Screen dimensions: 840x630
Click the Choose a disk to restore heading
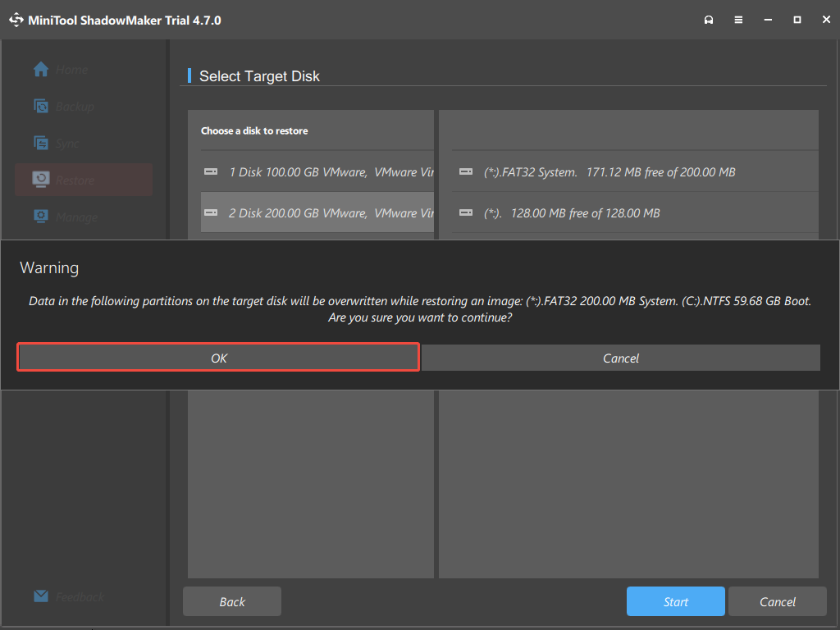click(254, 130)
